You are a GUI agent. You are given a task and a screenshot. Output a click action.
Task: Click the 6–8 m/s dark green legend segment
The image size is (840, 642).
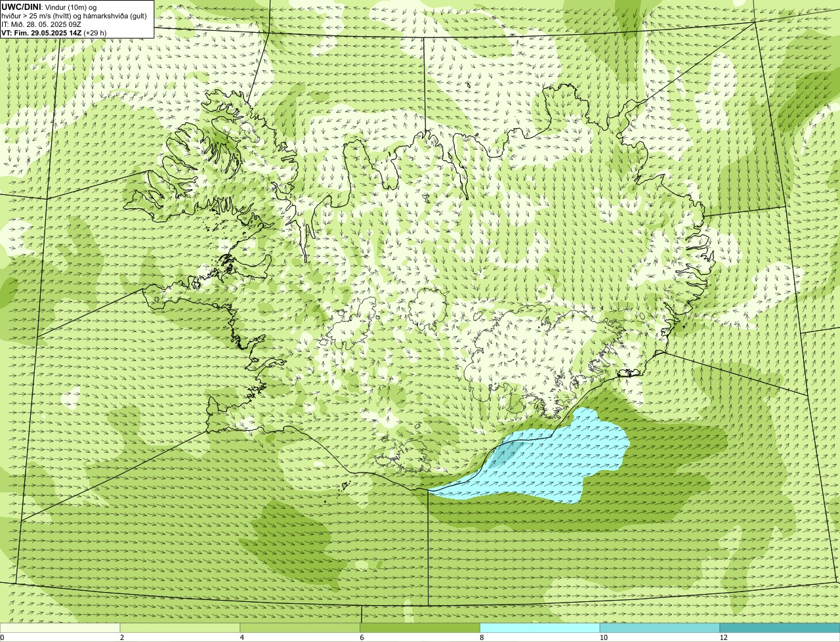click(420, 628)
